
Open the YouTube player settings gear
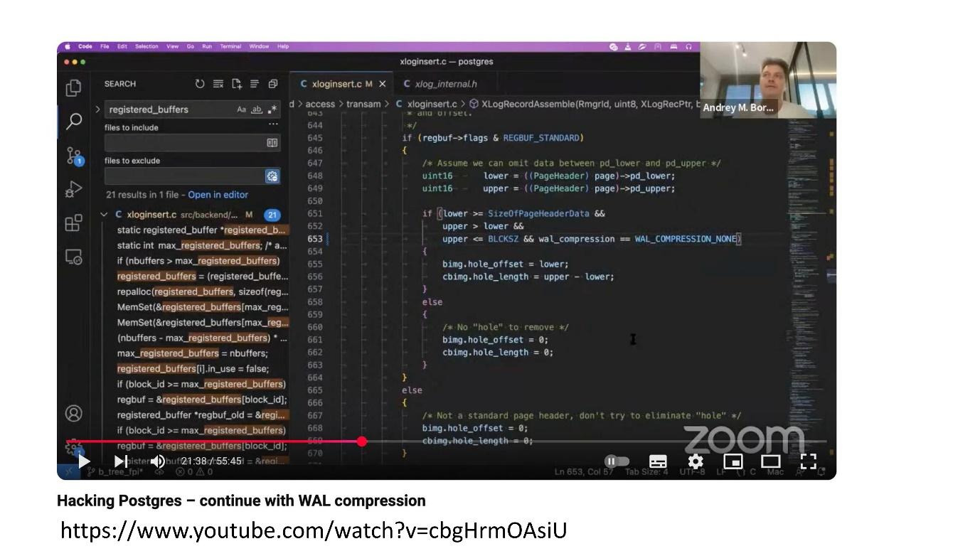[696, 461]
